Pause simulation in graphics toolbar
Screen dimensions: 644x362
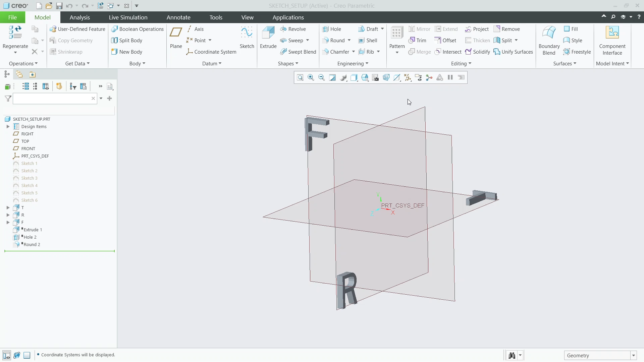[x=450, y=78]
